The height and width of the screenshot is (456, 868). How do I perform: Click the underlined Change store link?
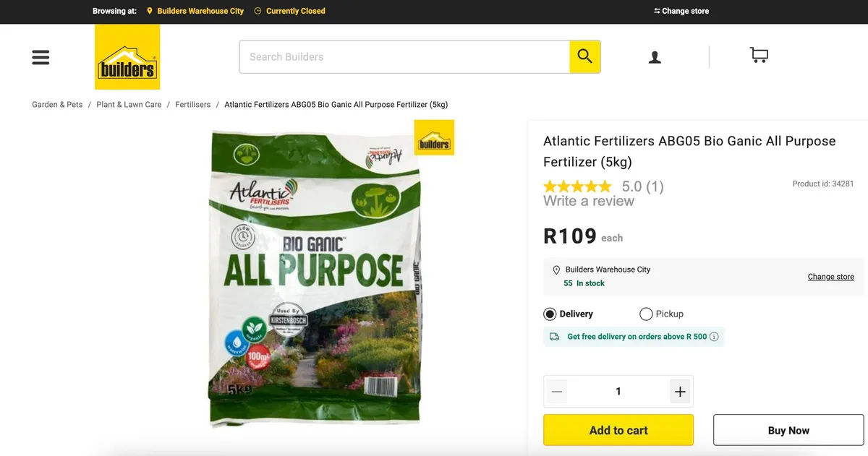click(x=830, y=277)
